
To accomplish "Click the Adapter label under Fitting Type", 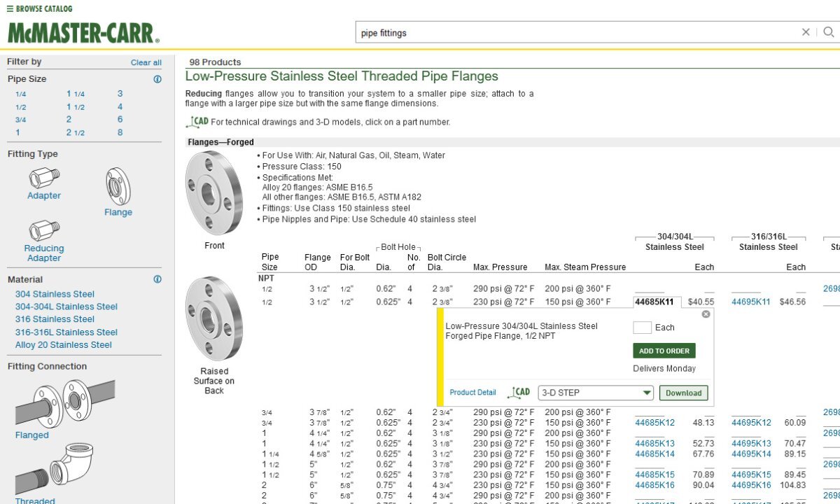I will coord(44,196).
